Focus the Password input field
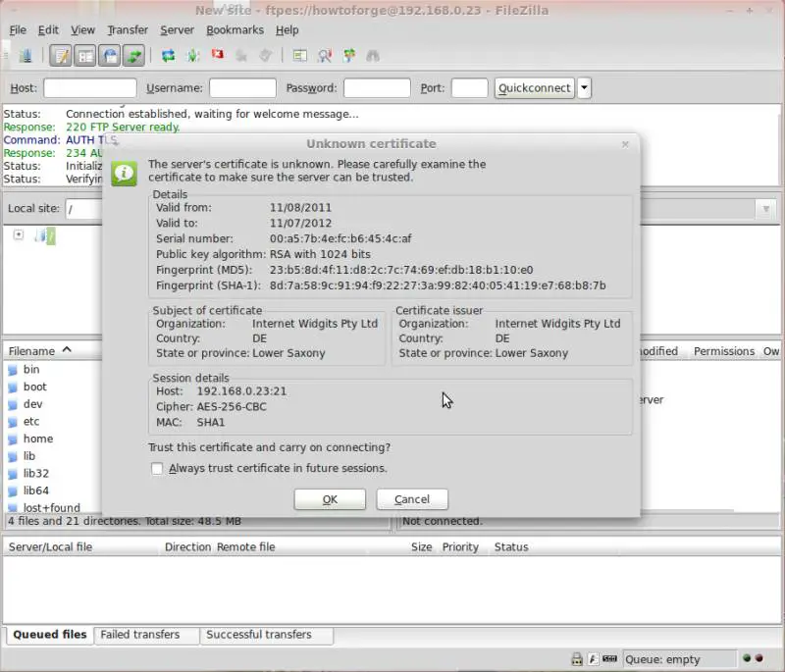The height and width of the screenshot is (672, 785). [x=377, y=88]
